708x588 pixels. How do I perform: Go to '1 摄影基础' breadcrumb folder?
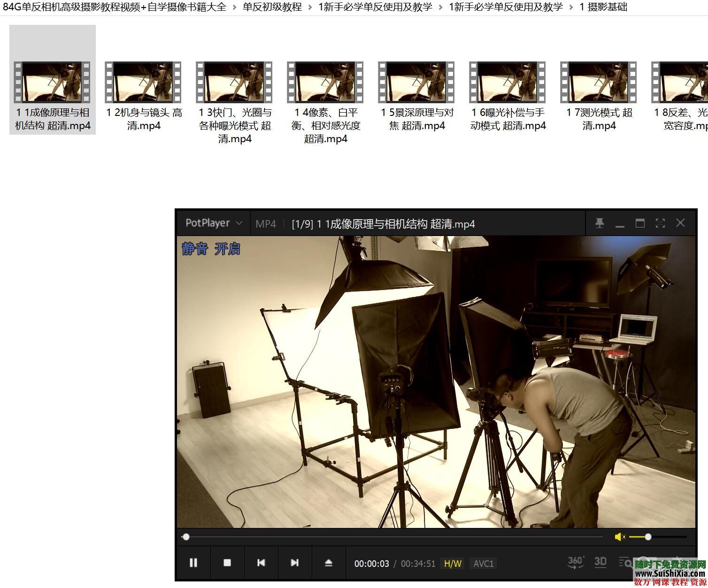pos(603,7)
